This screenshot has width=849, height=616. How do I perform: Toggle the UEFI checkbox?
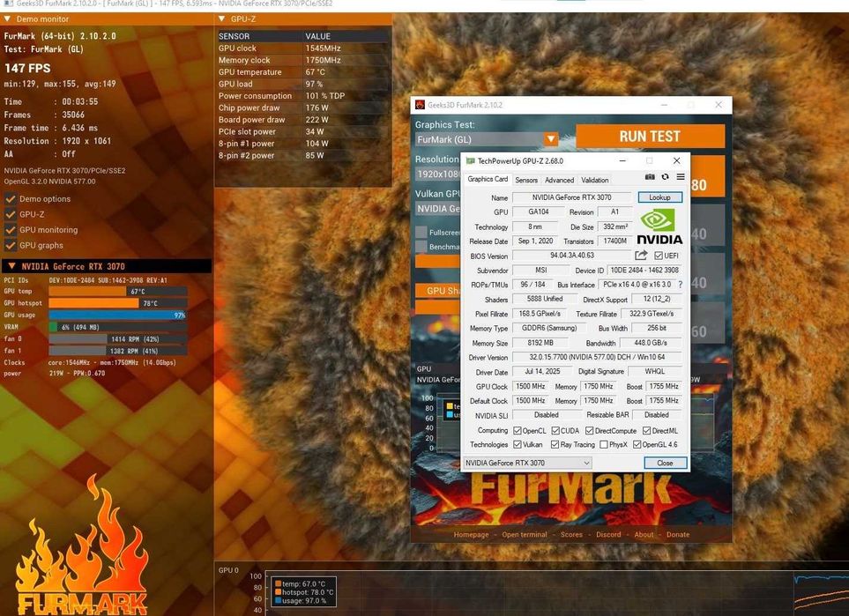(x=659, y=256)
